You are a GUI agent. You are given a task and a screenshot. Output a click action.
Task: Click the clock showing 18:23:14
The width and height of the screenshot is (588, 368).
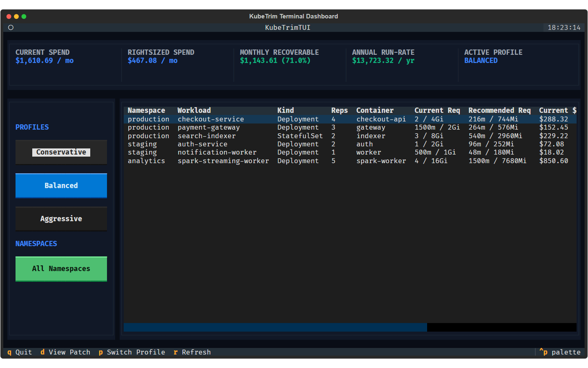[x=564, y=27]
